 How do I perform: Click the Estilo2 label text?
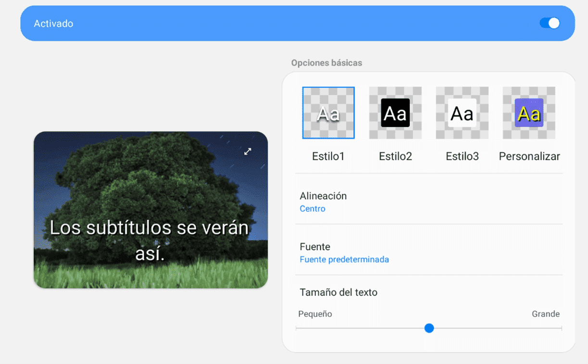point(395,156)
